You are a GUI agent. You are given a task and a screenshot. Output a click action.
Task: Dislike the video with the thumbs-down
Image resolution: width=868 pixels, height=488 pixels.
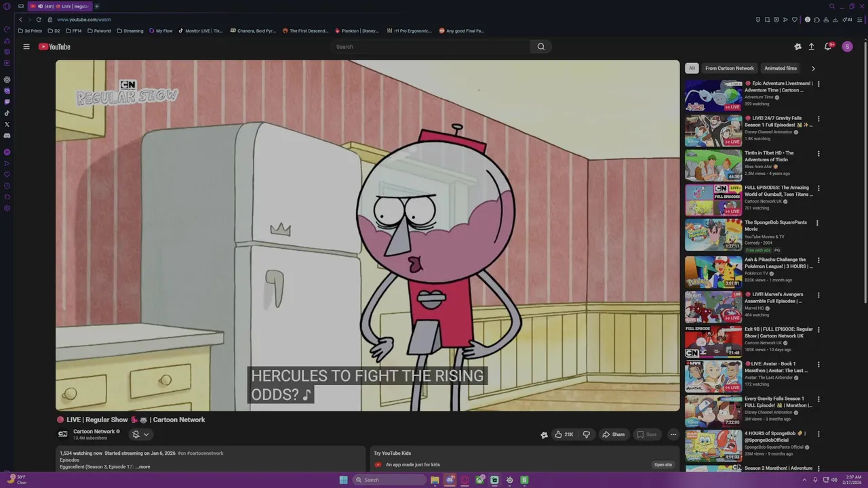click(x=587, y=434)
